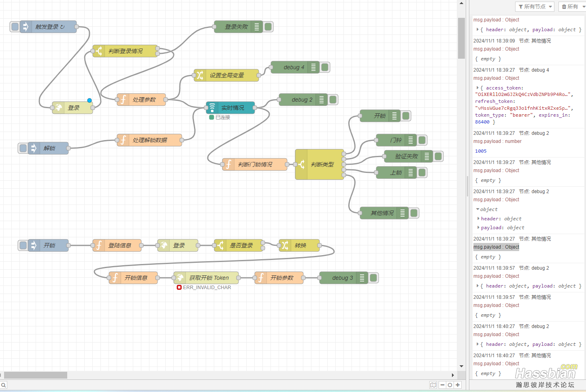This screenshot has width=586, height=392.
Task: Select the 判断门锁情况 function node icon
Action: click(x=228, y=164)
